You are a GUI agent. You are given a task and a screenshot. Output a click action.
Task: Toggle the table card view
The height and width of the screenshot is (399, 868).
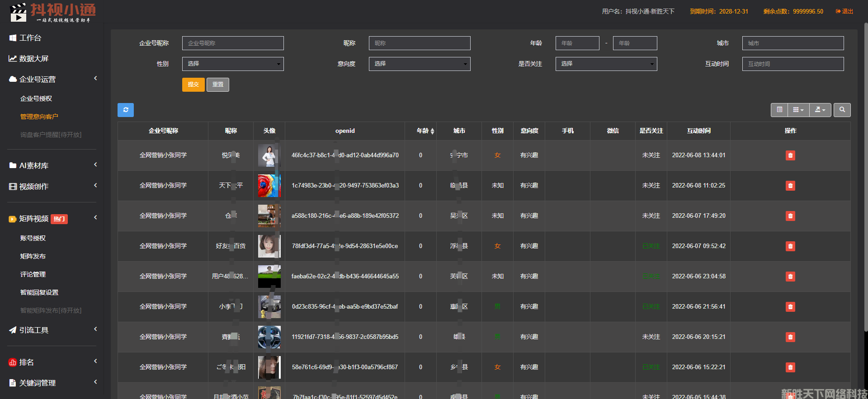tap(779, 110)
